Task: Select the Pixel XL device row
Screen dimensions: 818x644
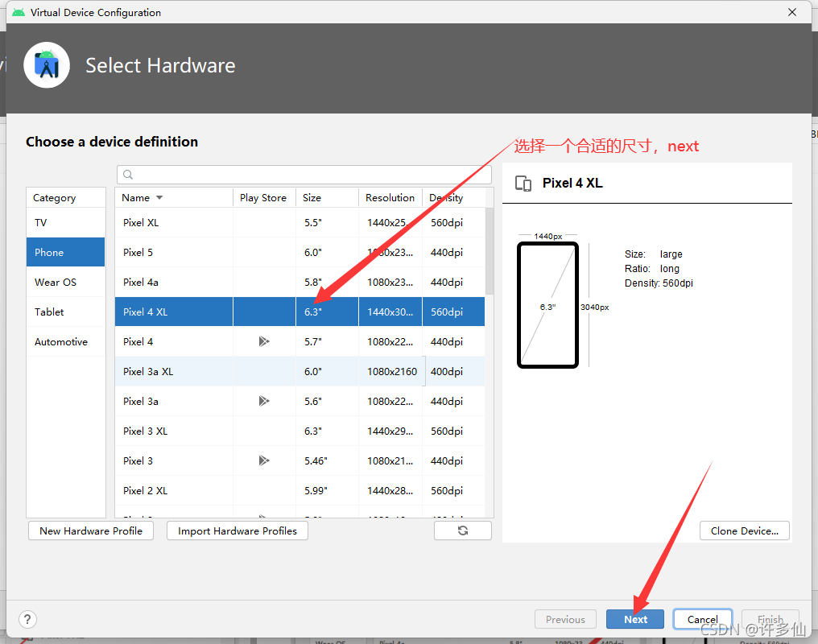Action: pyautogui.click(x=300, y=223)
